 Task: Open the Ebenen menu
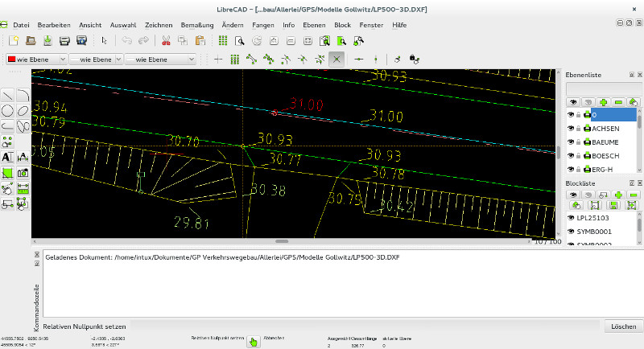(x=314, y=25)
